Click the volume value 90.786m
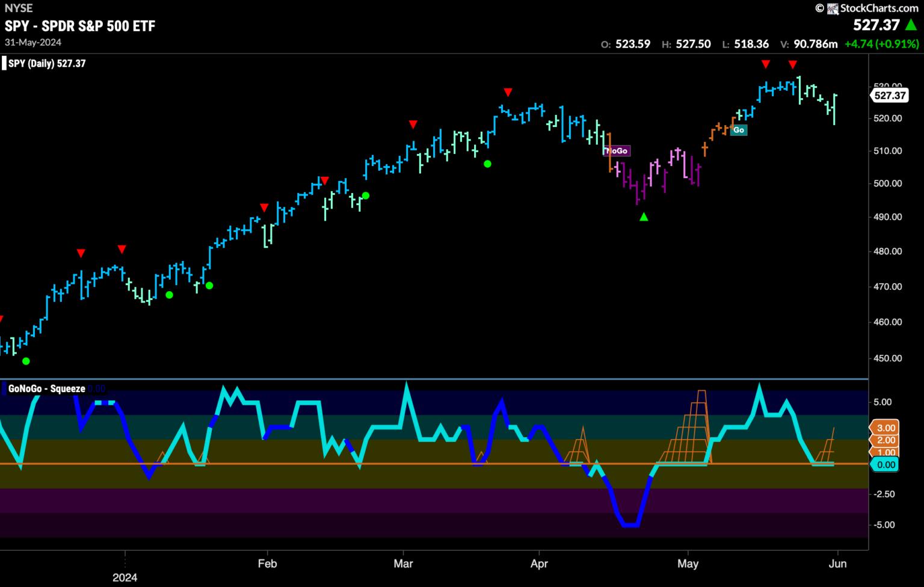924x587 pixels. tap(815, 44)
